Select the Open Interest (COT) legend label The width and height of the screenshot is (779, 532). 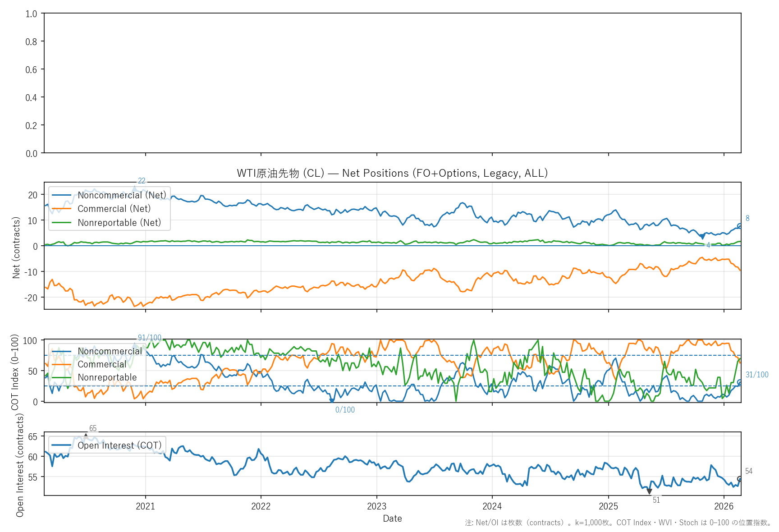tap(119, 445)
